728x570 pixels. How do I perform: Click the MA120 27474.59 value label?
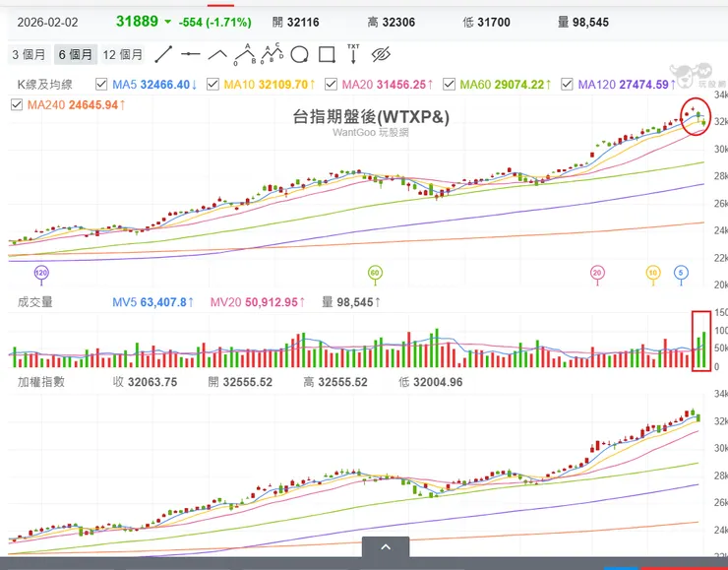(627, 85)
